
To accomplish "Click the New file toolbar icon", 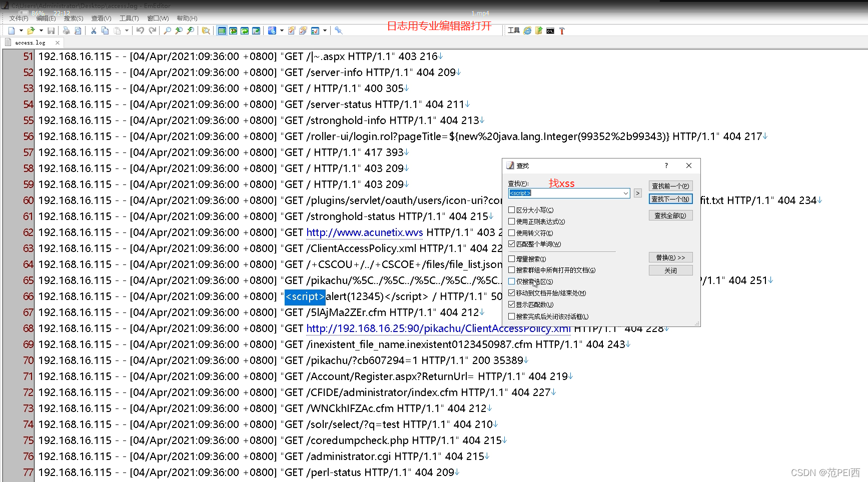I will pyautogui.click(x=12, y=30).
